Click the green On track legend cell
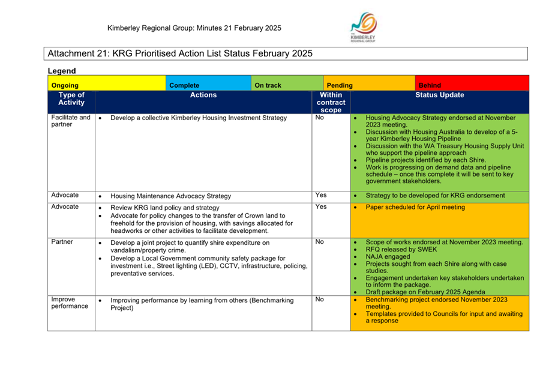The width and height of the screenshot is (555, 392). (x=287, y=83)
